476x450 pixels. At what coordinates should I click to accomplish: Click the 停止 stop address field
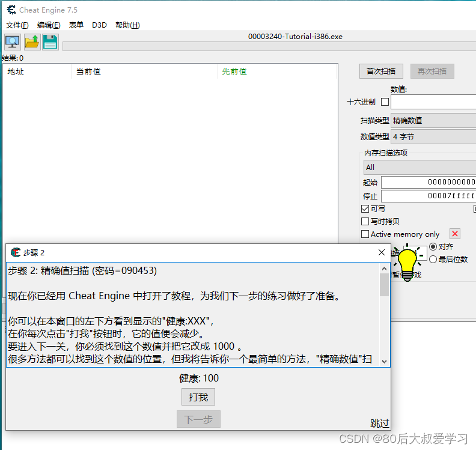coord(429,196)
